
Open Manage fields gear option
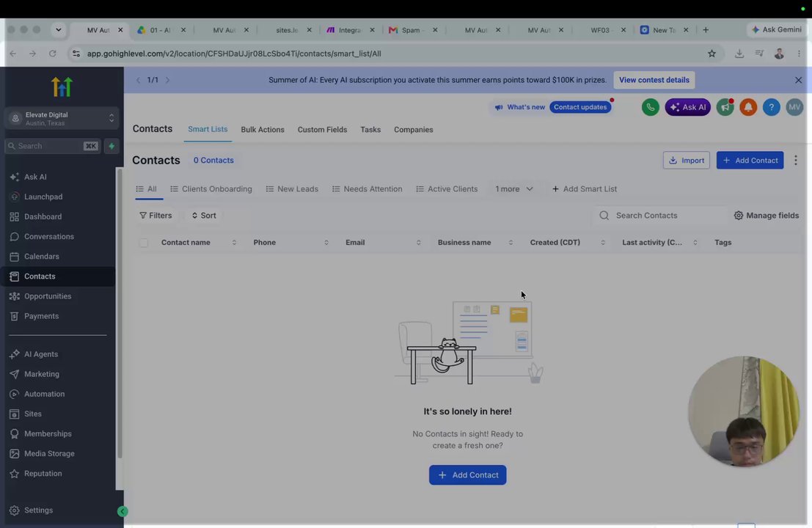point(767,216)
